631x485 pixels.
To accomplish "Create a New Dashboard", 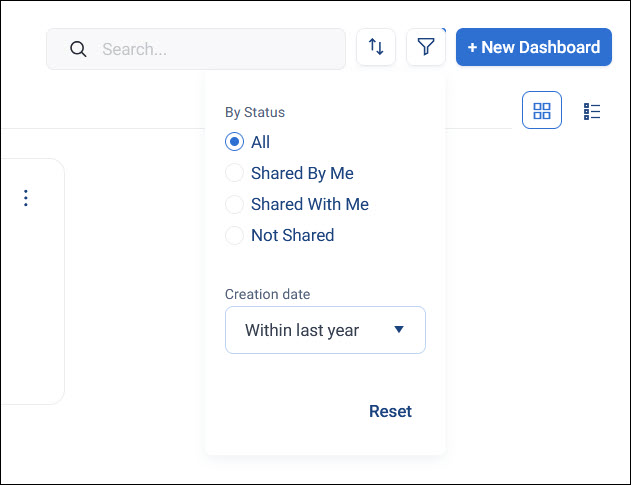I will [534, 47].
